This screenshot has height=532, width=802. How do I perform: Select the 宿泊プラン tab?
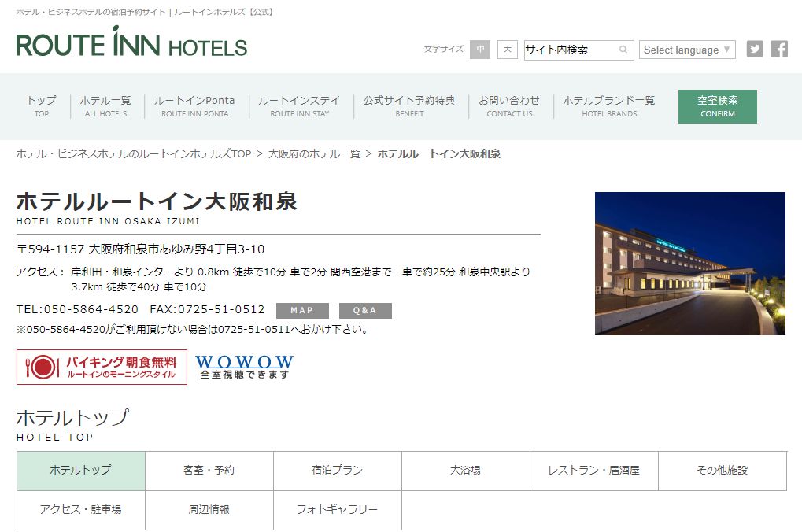tap(338, 471)
